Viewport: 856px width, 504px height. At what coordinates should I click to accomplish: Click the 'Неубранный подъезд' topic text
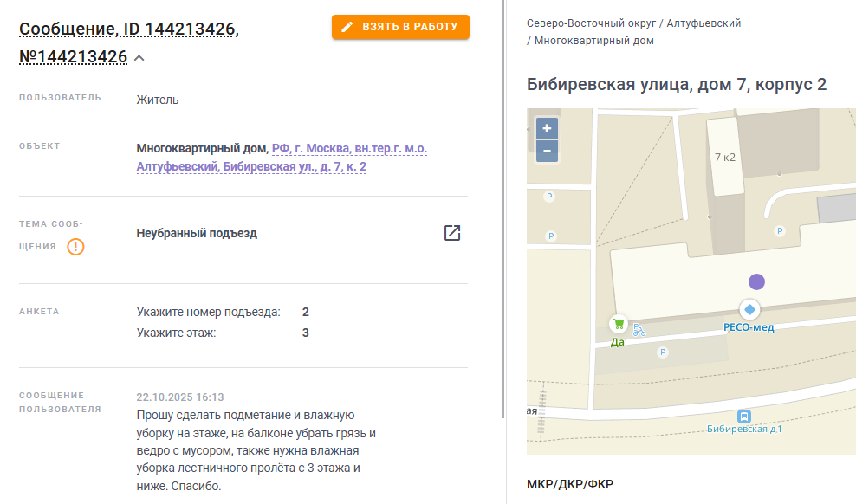(x=197, y=234)
